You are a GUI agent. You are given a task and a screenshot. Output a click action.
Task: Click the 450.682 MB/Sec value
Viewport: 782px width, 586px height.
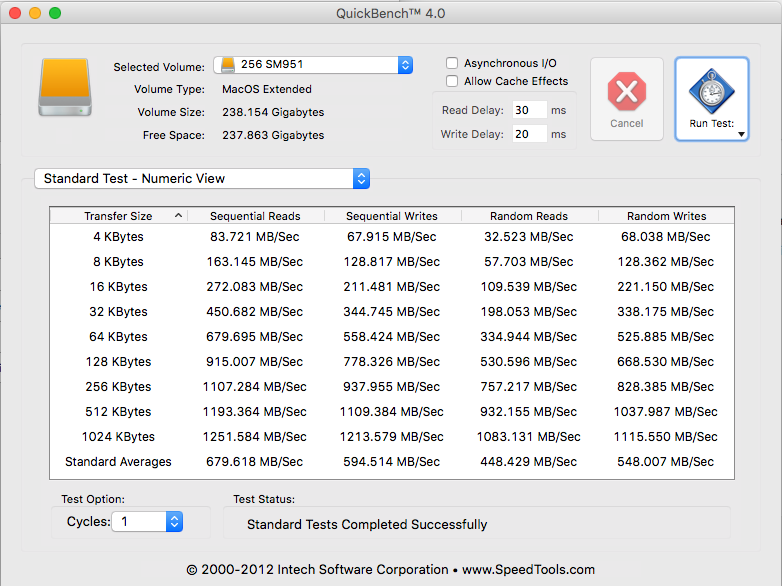tap(255, 312)
